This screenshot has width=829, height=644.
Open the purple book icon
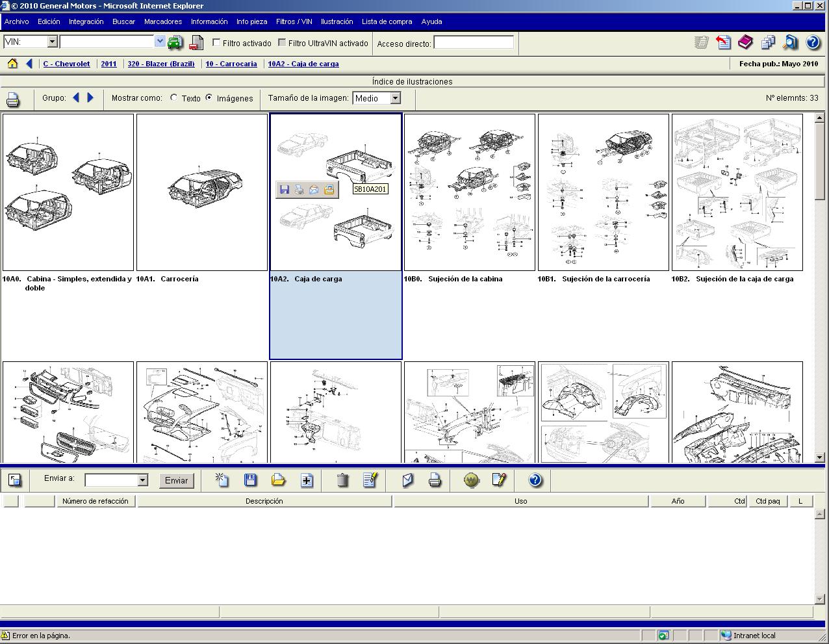click(745, 43)
